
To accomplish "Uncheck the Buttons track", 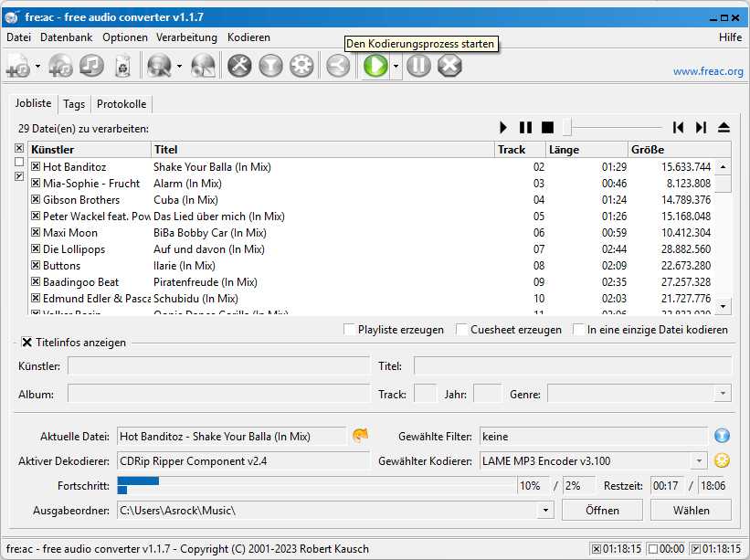I will pos(36,266).
